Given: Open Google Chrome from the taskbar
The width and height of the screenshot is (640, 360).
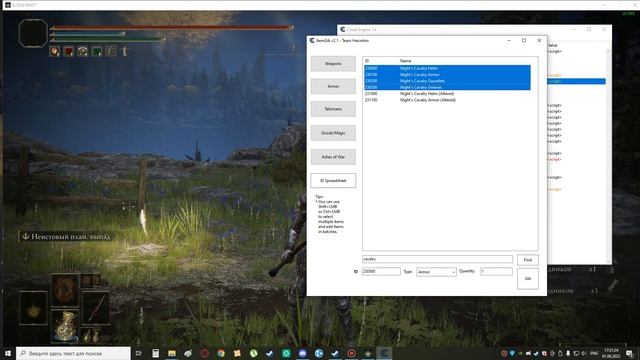Looking at the screenshot, I should click(221, 353).
